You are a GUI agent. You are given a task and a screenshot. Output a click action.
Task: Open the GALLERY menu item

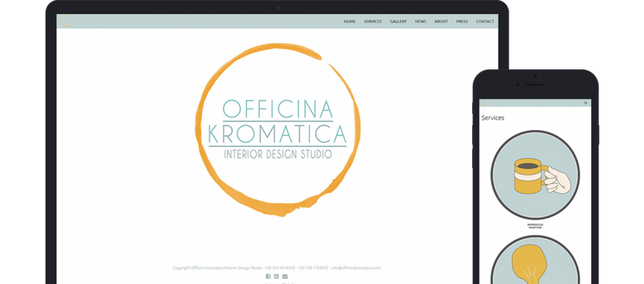coord(398,21)
